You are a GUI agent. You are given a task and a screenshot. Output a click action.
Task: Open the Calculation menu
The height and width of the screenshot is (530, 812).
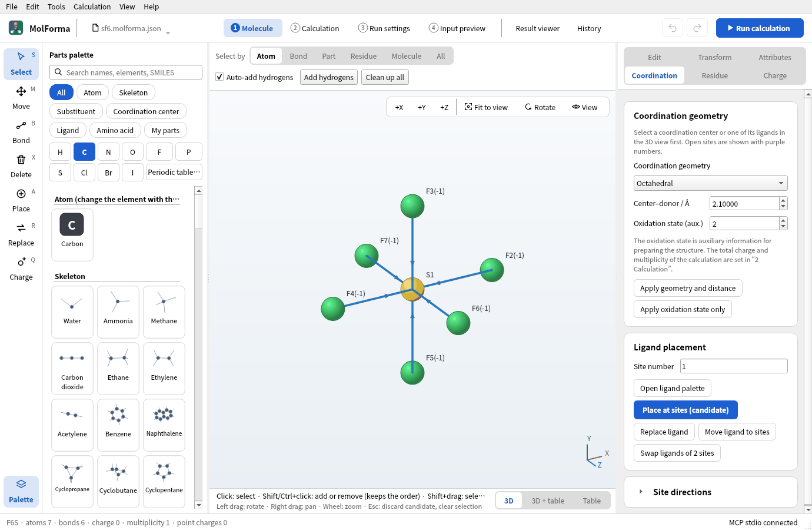[x=92, y=6]
